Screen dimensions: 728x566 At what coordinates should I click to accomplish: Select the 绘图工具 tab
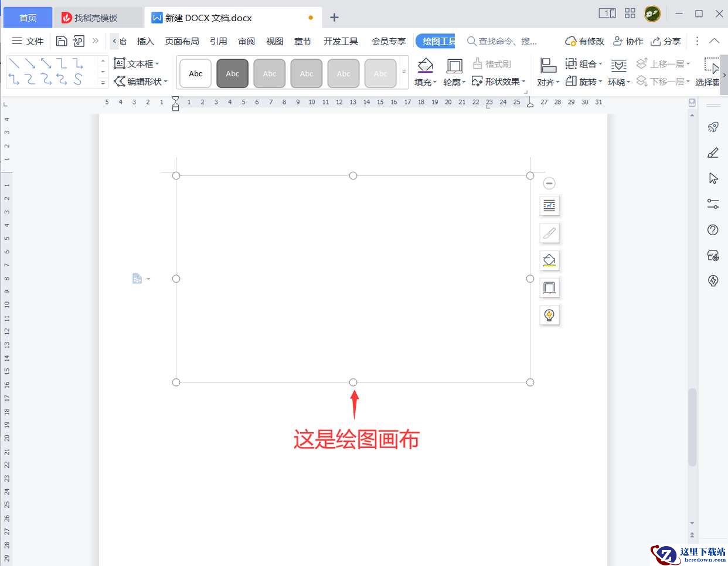[436, 41]
